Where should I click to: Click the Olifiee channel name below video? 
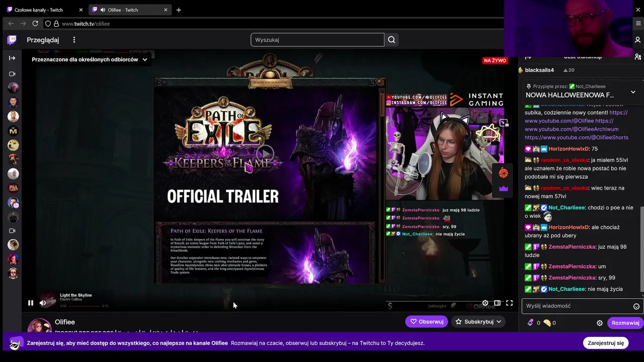[x=65, y=322]
